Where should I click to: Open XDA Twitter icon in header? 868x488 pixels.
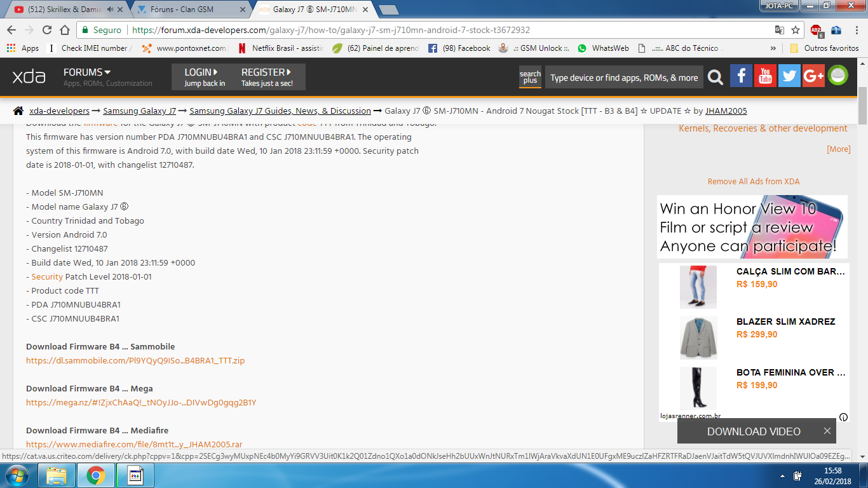point(789,76)
